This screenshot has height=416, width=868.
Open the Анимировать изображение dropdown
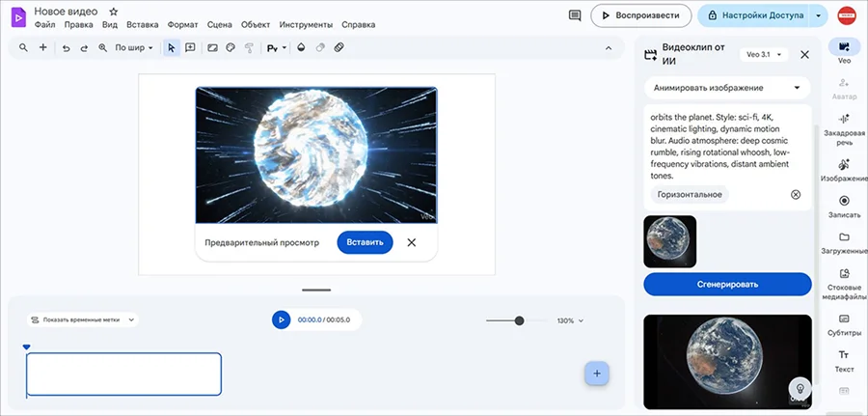[727, 88]
